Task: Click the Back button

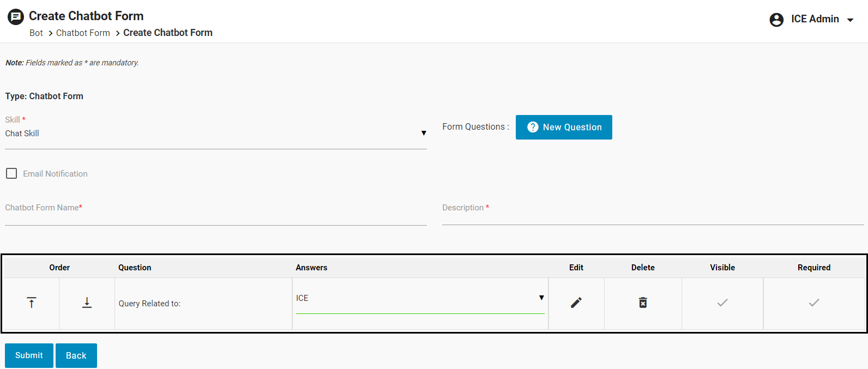Action: click(76, 355)
